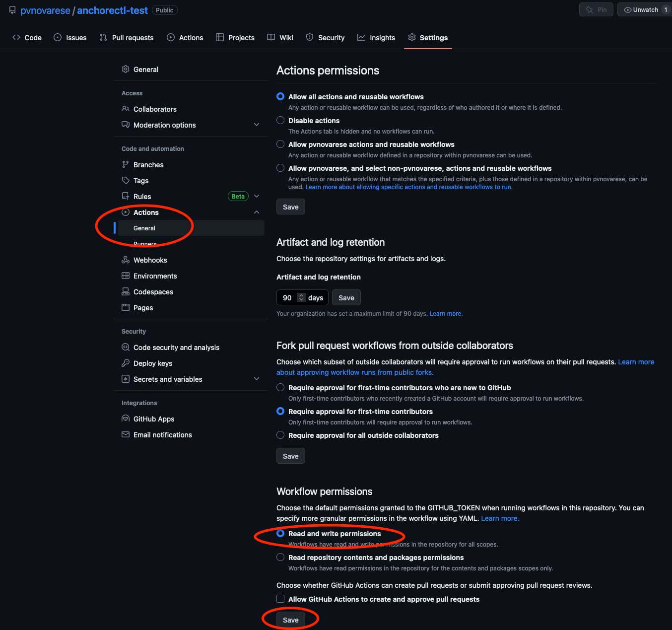This screenshot has height=630, width=672.
Task: Click the Email notifications envelope icon
Action: point(126,435)
